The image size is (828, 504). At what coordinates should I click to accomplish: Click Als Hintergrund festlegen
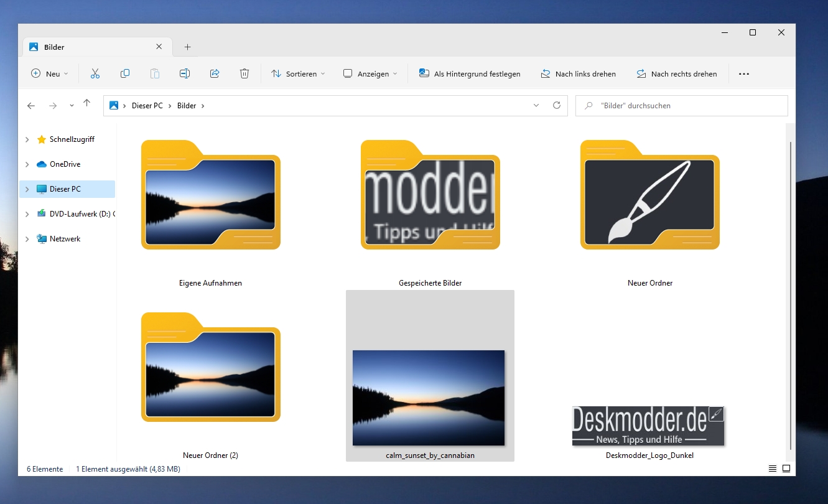click(470, 73)
